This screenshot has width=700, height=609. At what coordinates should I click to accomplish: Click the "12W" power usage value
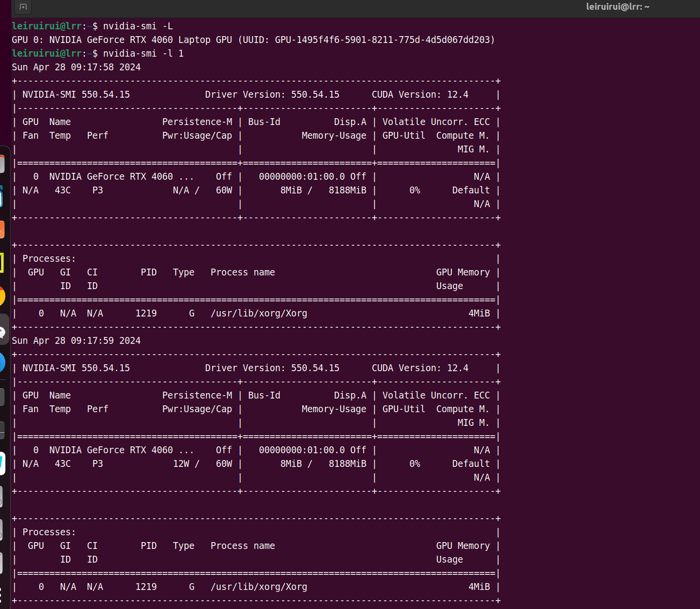click(181, 464)
